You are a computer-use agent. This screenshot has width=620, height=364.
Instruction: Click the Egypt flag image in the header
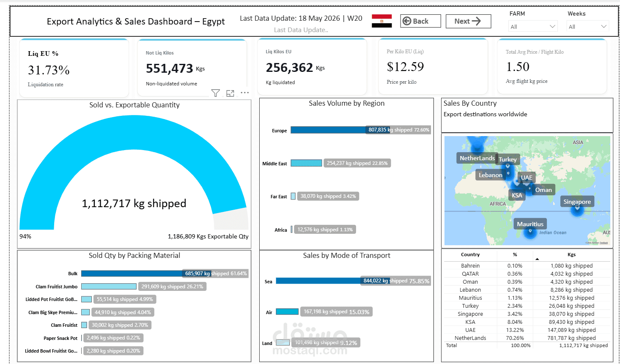(x=381, y=21)
